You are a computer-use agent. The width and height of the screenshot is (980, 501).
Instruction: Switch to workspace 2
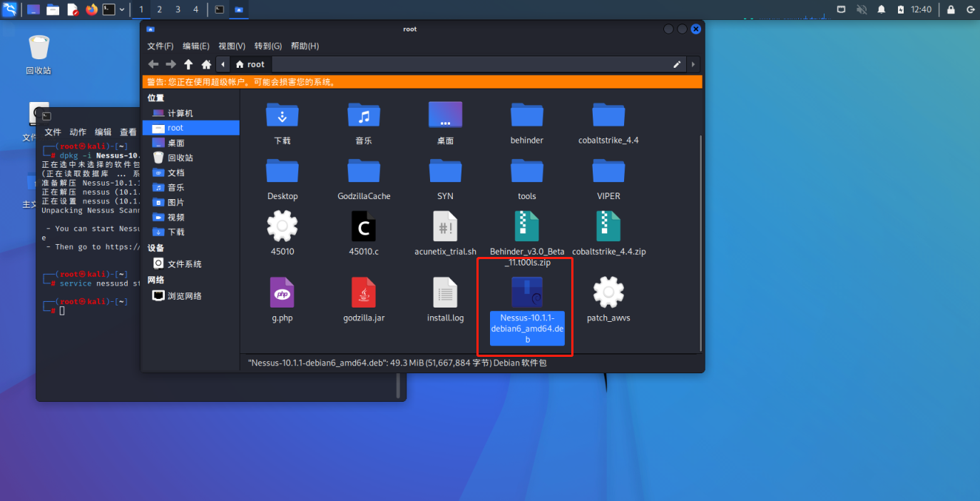coord(159,9)
